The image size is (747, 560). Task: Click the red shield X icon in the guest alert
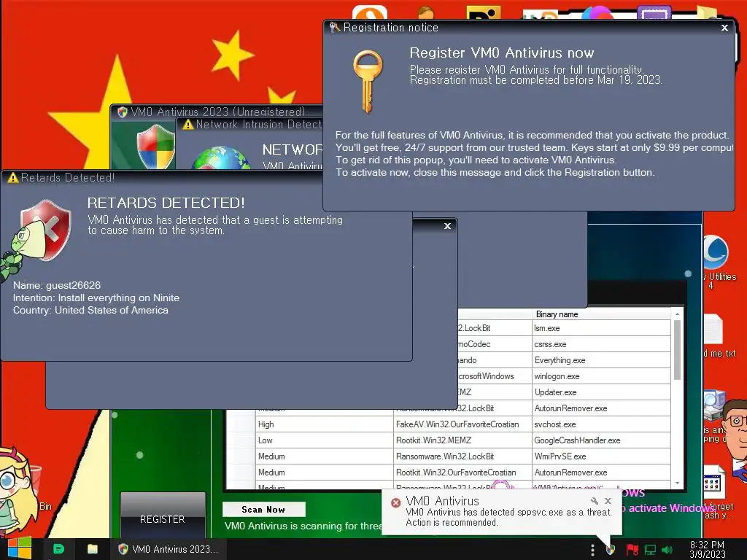(x=46, y=230)
